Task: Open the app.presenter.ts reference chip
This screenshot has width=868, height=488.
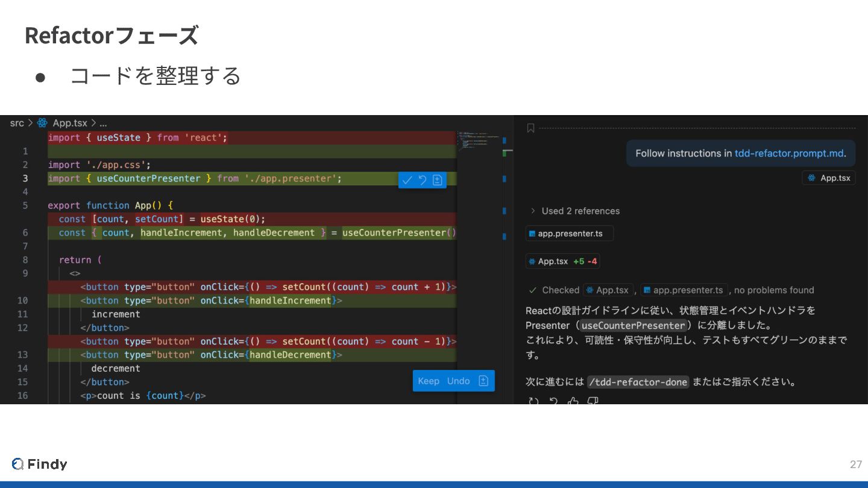Action: [570, 233]
